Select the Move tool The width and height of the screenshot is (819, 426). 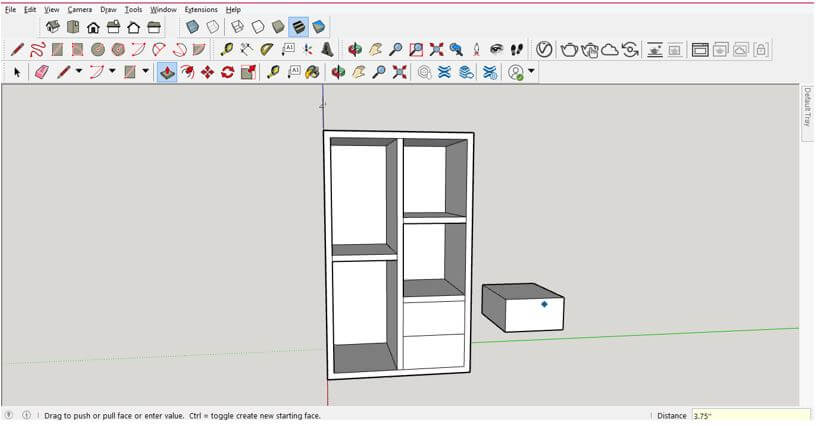click(207, 73)
